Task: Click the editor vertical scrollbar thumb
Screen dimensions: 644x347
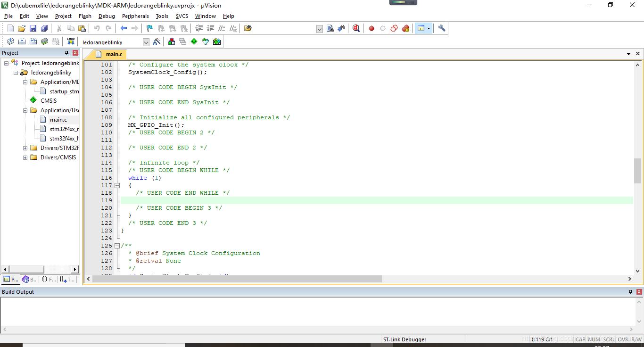Action: (x=637, y=171)
